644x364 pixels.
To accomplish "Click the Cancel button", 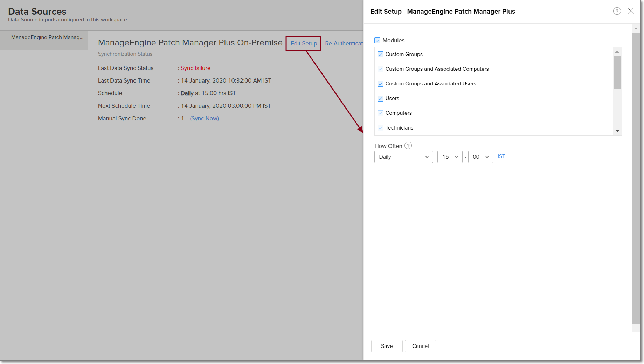I will 420,346.
